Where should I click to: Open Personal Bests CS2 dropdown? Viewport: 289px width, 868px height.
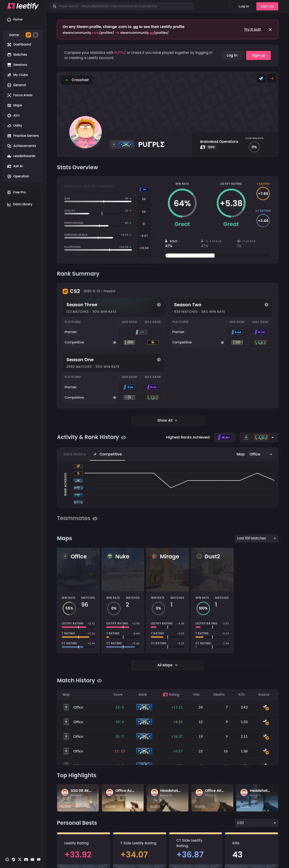(x=256, y=823)
